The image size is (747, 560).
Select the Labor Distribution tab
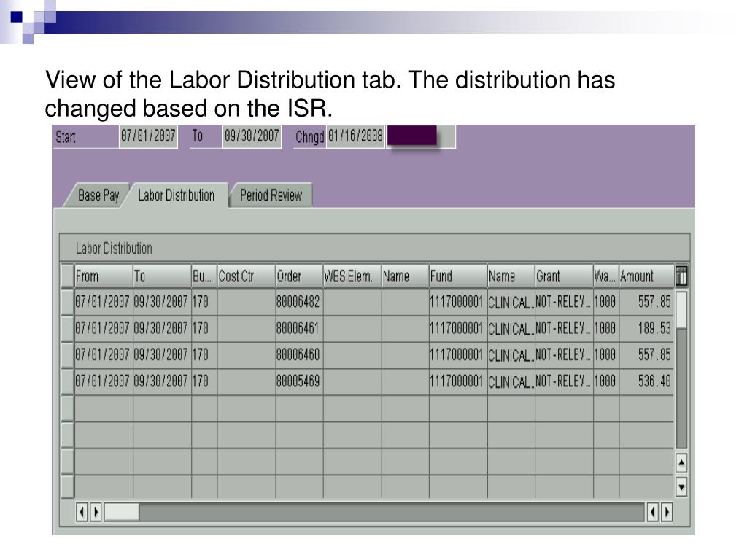tap(176, 195)
